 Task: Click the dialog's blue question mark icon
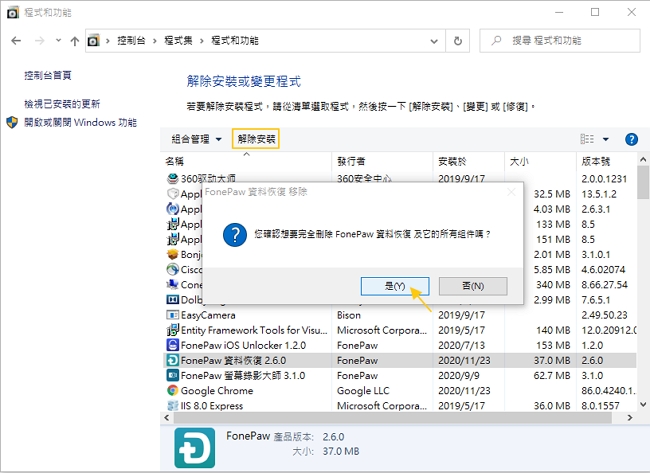pyautogui.click(x=235, y=235)
